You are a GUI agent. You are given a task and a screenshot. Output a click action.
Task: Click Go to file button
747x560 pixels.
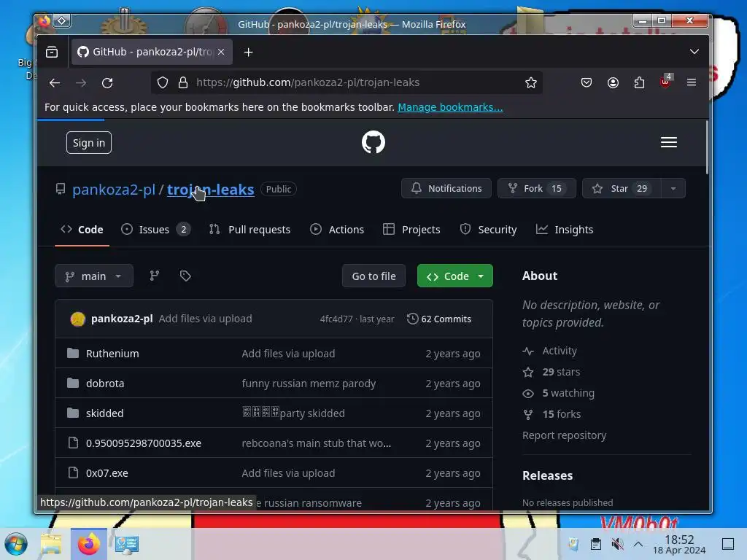(x=373, y=276)
